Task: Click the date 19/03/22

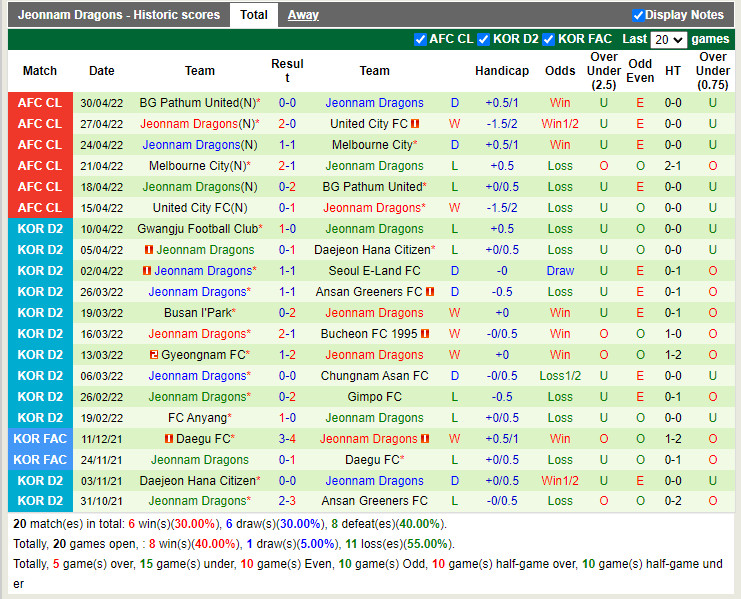Action: point(102,313)
